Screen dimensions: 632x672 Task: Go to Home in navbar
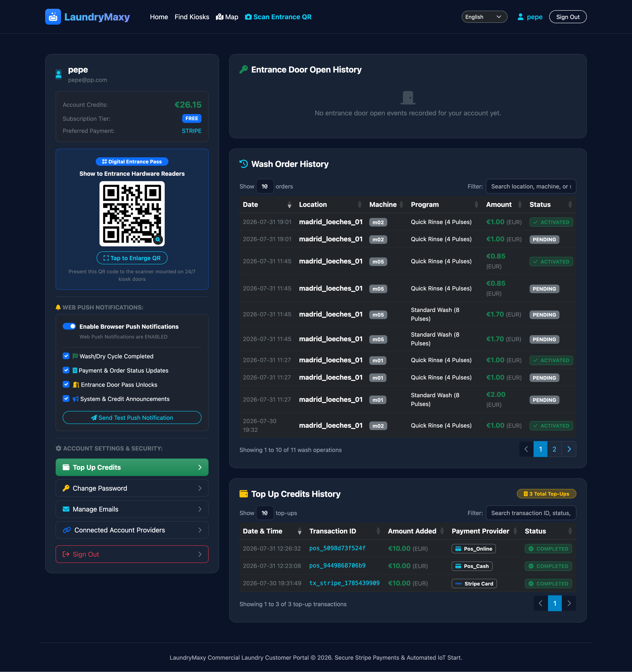(x=159, y=17)
